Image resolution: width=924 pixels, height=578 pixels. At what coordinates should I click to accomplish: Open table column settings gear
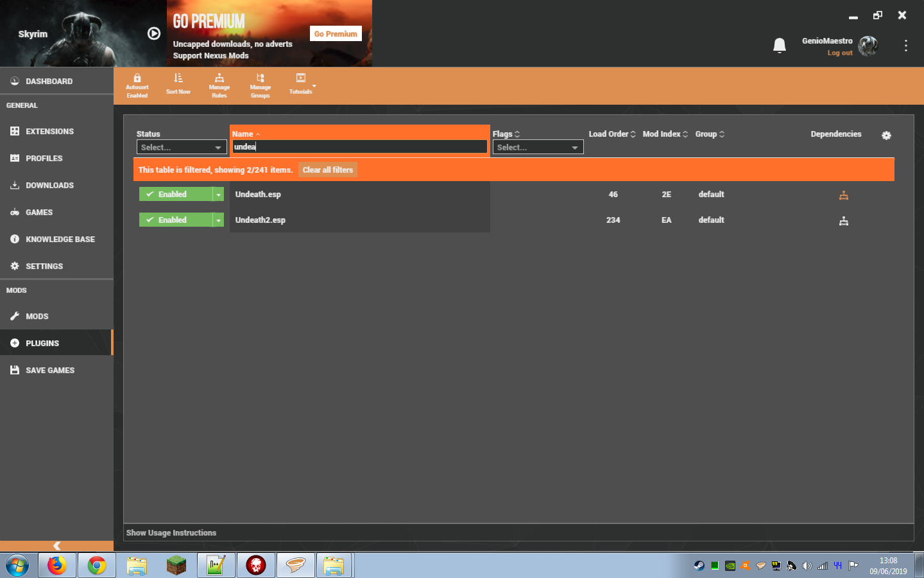pos(886,136)
